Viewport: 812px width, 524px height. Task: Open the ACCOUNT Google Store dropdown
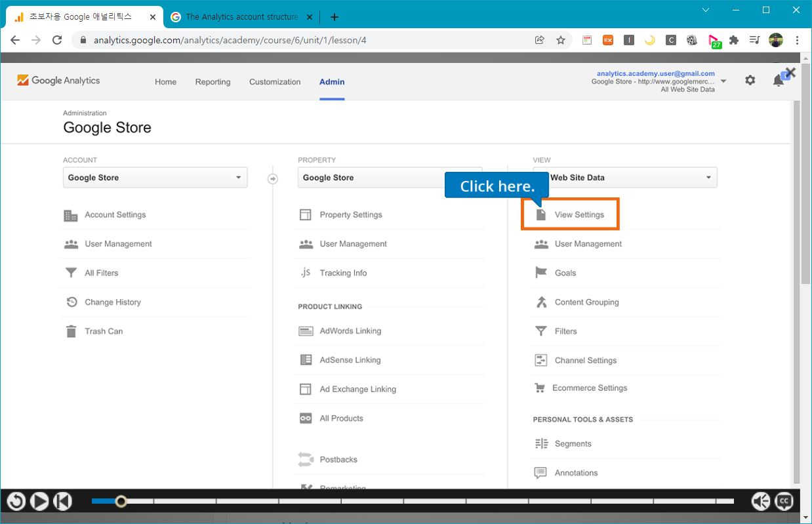pyautogui.click(x=155, y=178)
